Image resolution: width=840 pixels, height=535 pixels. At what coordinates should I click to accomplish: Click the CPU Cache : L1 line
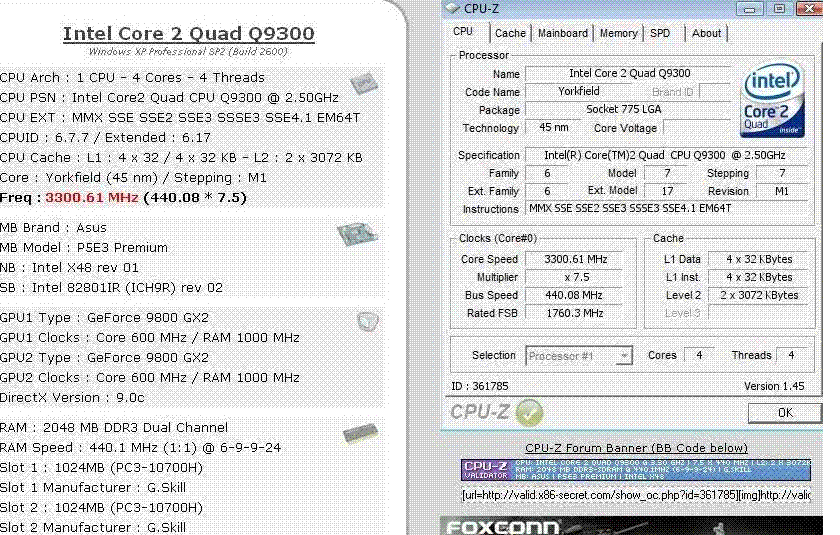tap(182, 158)
